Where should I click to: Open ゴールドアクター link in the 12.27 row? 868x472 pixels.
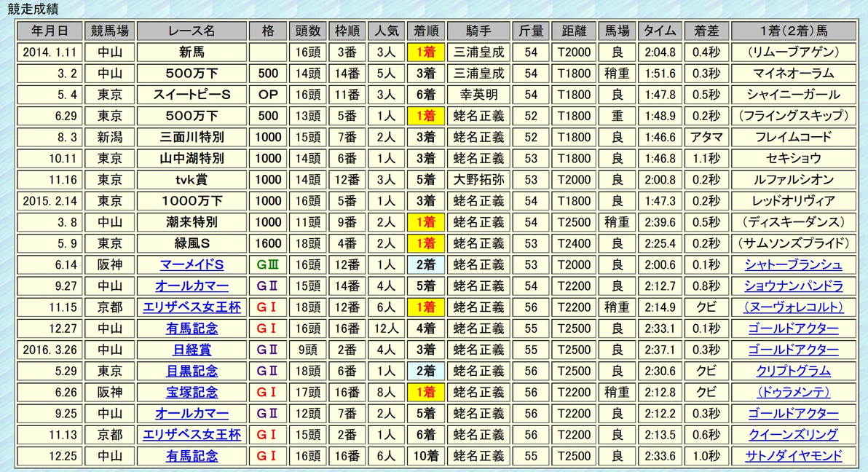[793, 329]
